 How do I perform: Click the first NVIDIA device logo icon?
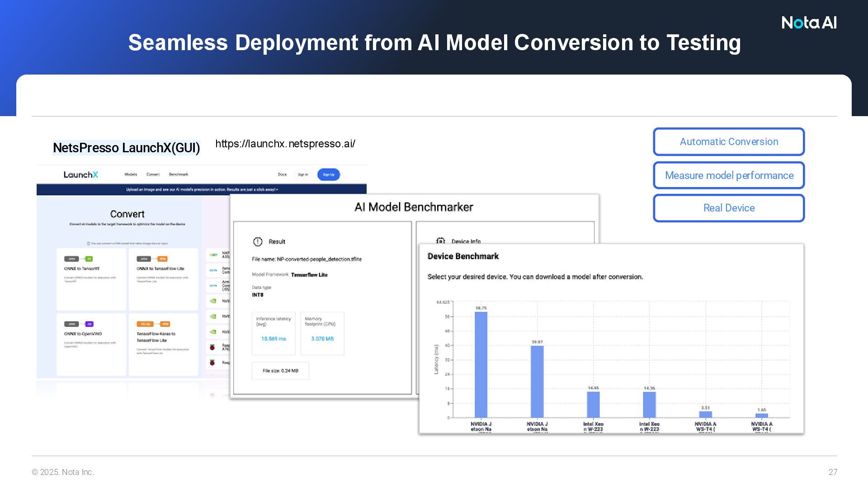click(x=213, y=301)
